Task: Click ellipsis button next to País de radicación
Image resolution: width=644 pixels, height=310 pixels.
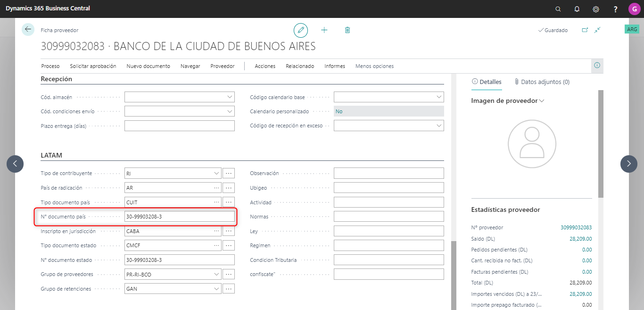Action: pos(229,188)
